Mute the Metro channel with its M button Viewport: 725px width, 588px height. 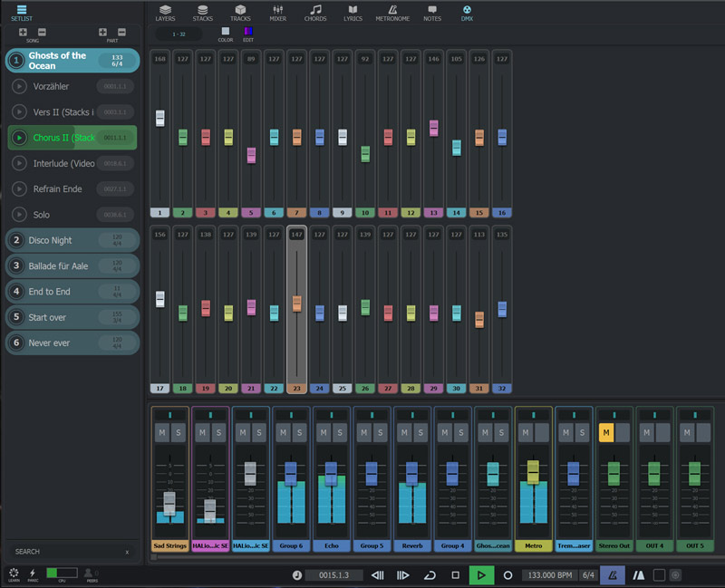pos(526,432)
